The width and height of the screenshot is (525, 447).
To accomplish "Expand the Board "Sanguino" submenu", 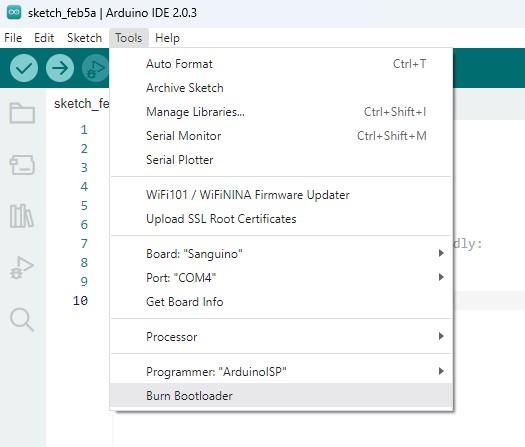I will tap(282, 253).
